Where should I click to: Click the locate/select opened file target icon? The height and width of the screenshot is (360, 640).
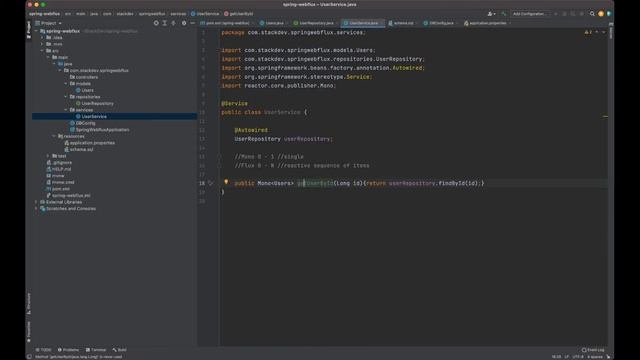pos(156,23)
